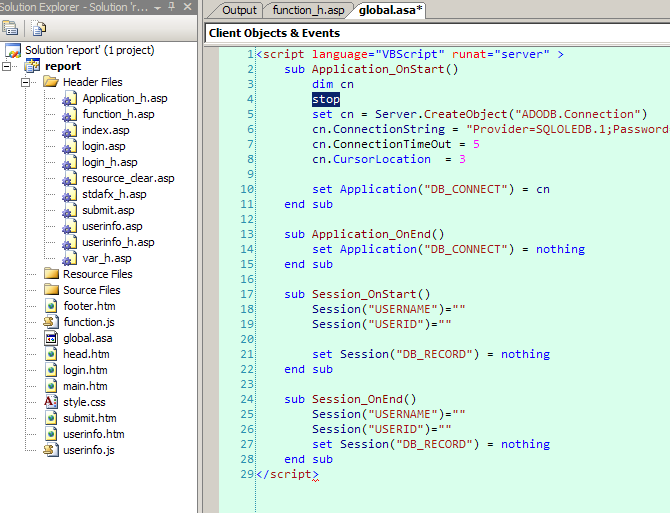Click line number 10 in the margin
The image size is (670, 513).
(247, 189)
